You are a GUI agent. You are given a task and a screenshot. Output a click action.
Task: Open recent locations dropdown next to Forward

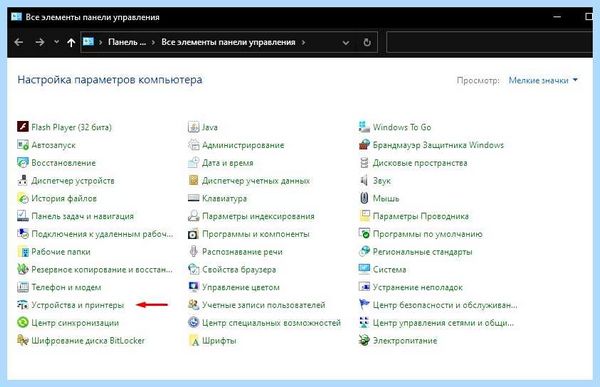[57, 42]
